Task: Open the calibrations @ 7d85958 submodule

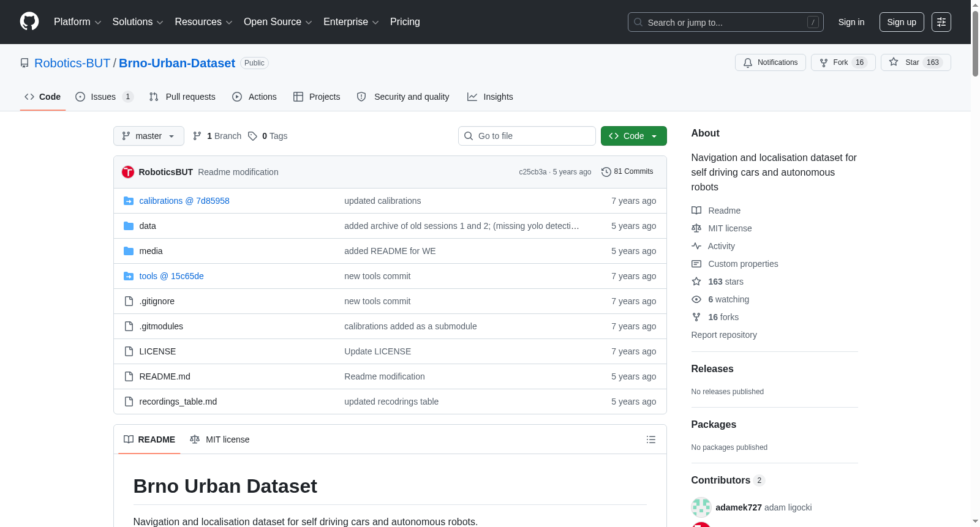Action: (184, 201)
